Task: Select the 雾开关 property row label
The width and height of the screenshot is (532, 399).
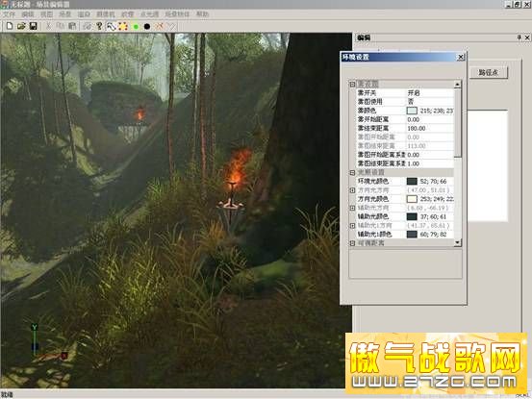Action: [367, 93]
